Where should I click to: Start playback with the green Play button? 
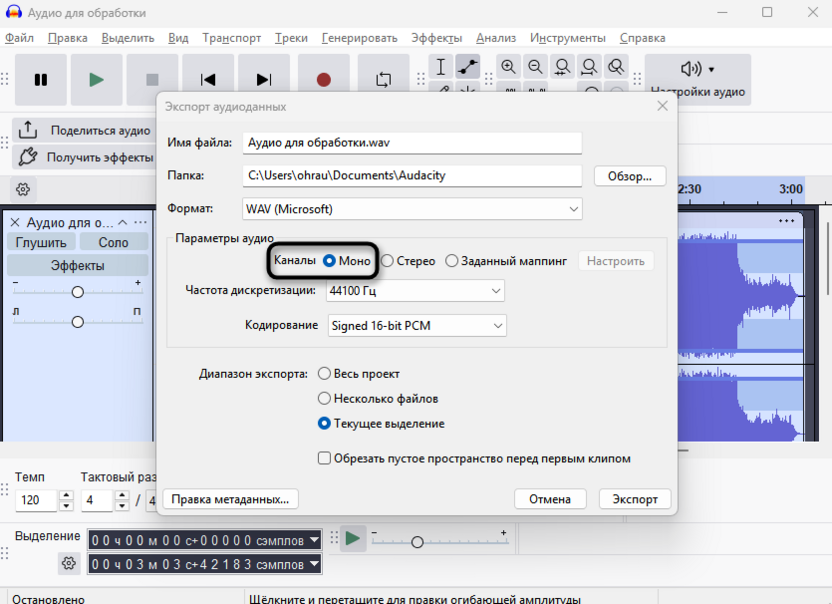[96, 80]
